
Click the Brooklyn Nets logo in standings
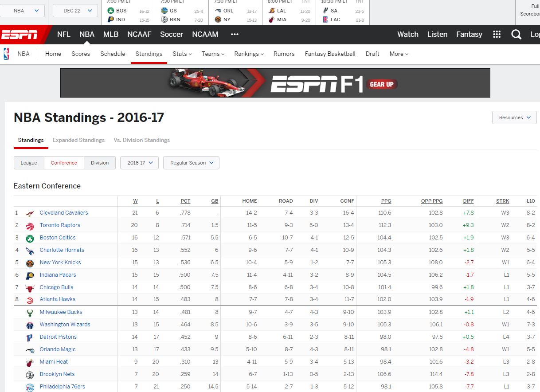(x=30, y=375)
